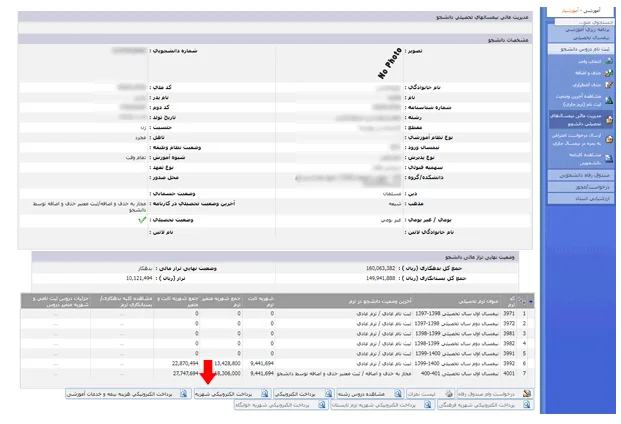Click پرداخت الکترونیکی شهریه خوابگاه button
This screenshot has height=424, width=621.
281,405
